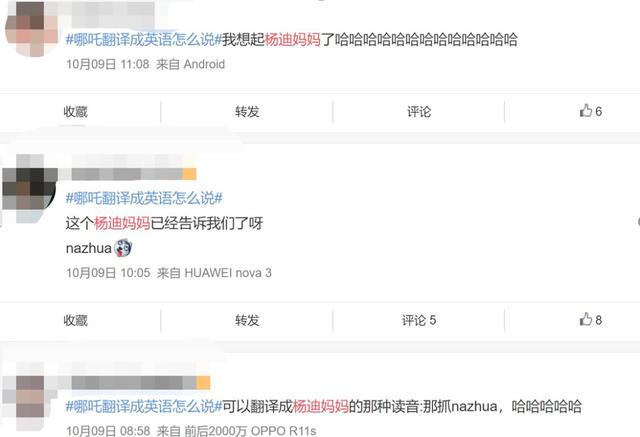Click red 杨迪妈妈 link in second post

tap(122, 223)
